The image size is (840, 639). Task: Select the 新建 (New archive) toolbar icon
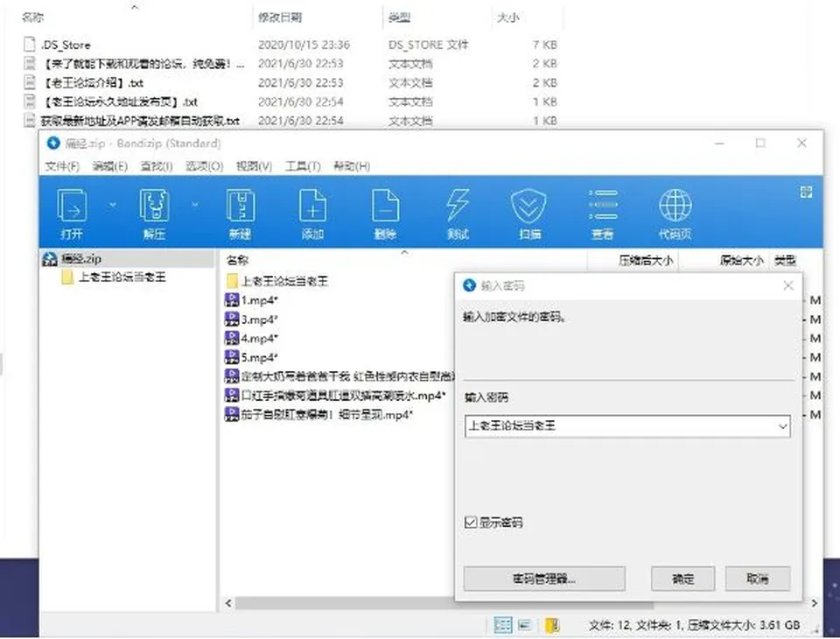241,206
